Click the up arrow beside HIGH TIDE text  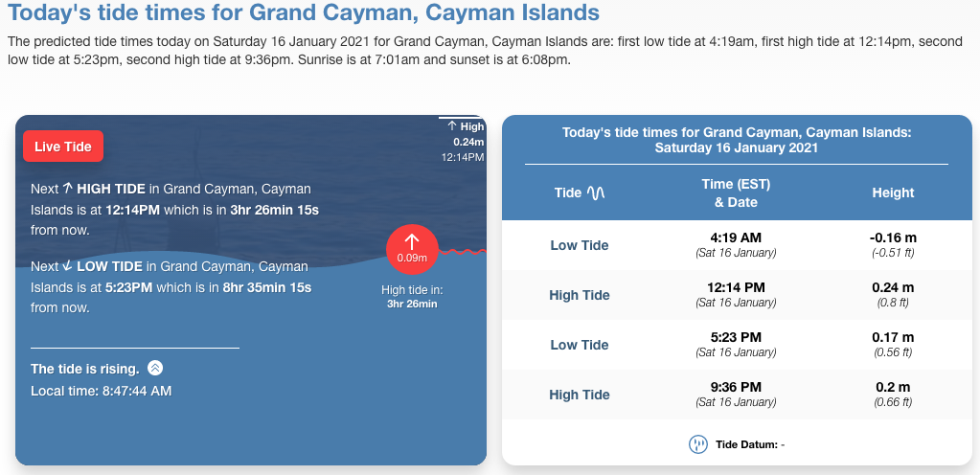(67, 190)
